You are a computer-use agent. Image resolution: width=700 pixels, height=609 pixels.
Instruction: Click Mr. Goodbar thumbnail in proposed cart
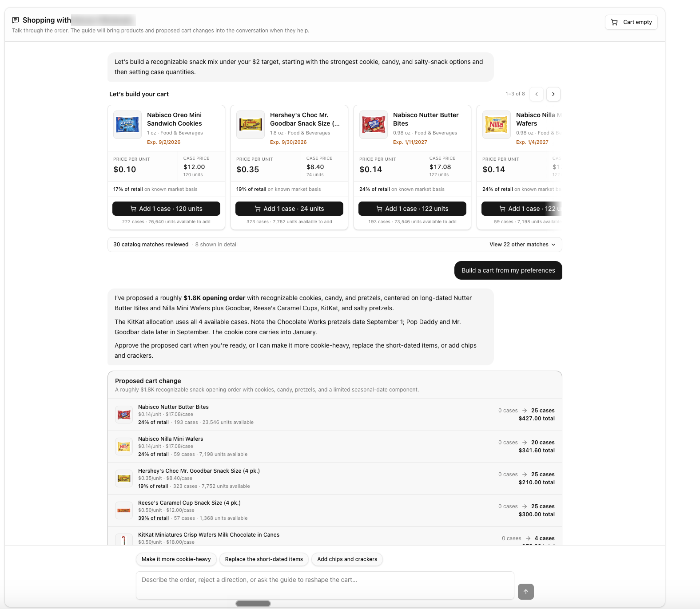[x=124, y=478]
